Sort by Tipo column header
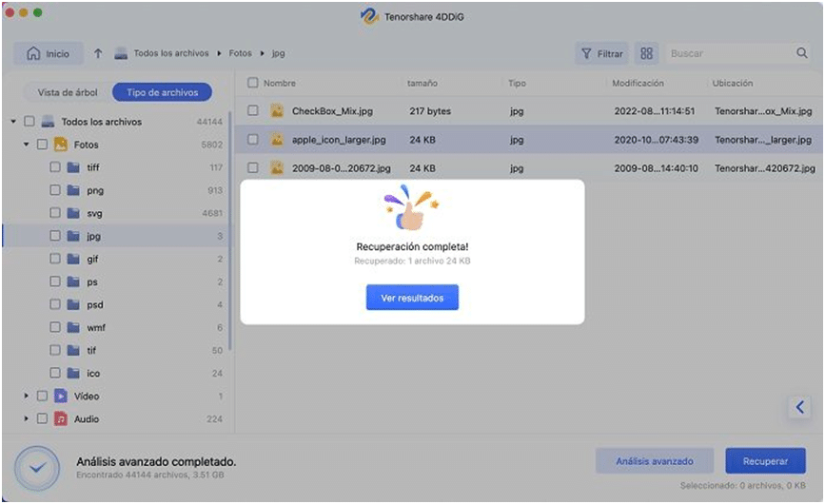825x504 pixels. click(517, 83)
